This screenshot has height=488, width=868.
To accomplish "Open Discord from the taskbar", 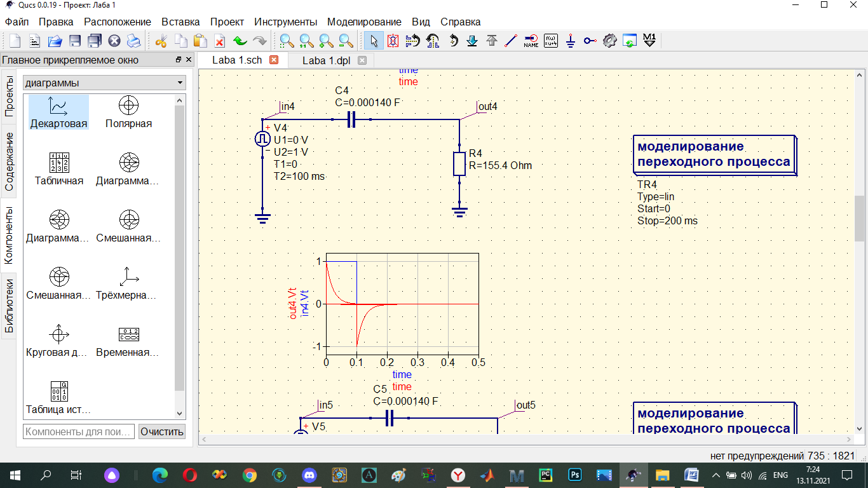I will 309,475.
